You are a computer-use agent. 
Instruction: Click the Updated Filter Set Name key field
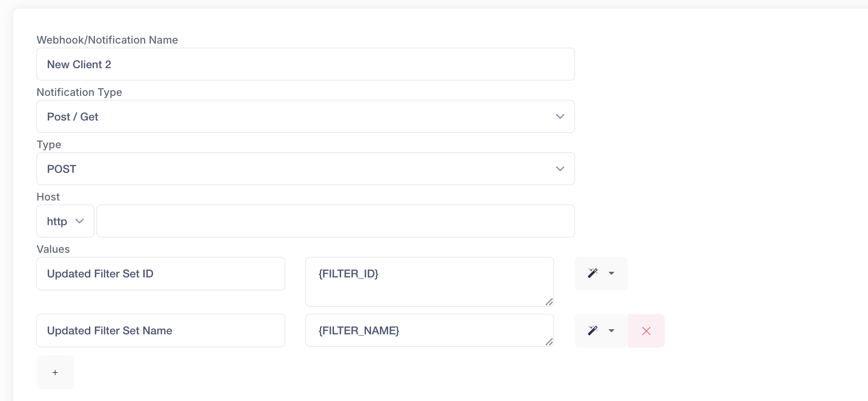[x=161, y=331]
